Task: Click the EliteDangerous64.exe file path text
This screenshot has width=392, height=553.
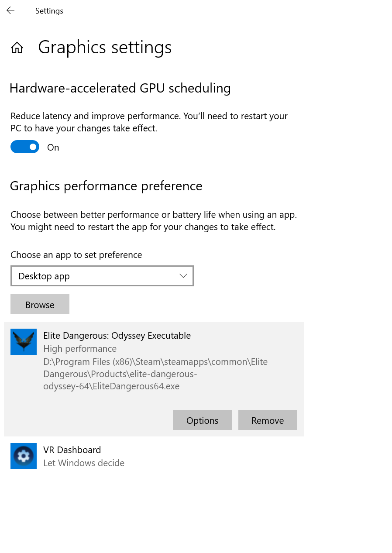Action: pos(155,374)
